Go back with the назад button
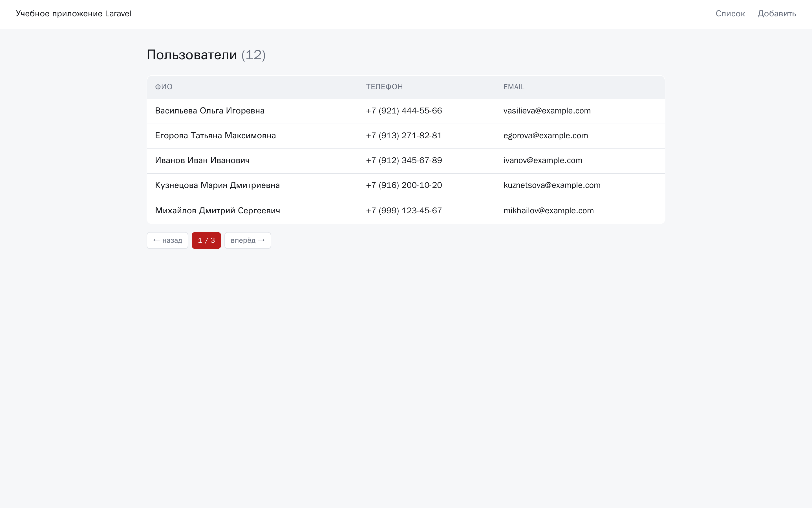 (x=167, y=240)
